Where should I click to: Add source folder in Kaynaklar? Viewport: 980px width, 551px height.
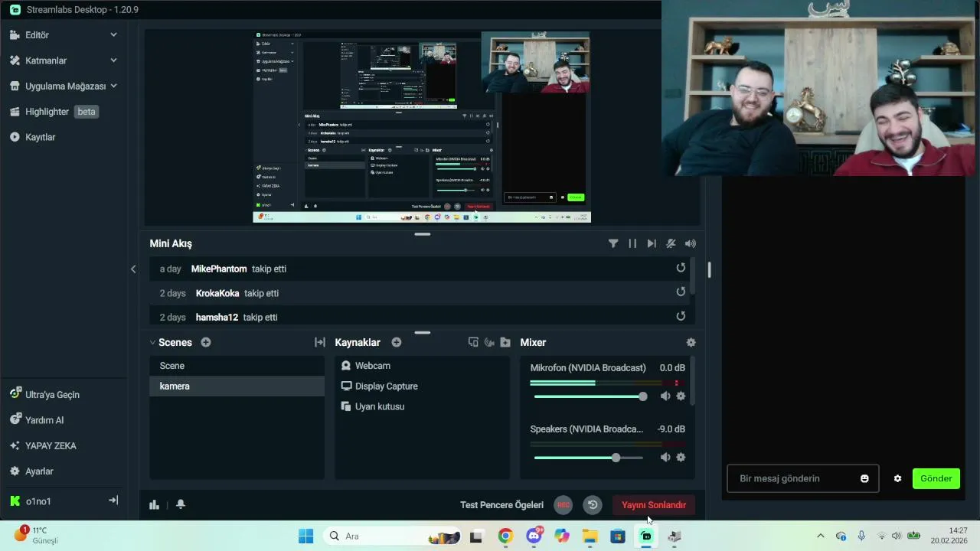[505, 342]
